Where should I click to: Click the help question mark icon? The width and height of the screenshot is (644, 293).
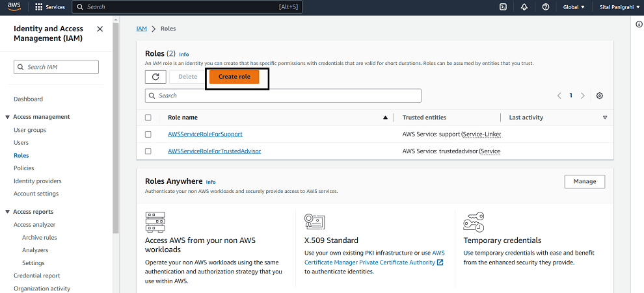pos(546,7)
